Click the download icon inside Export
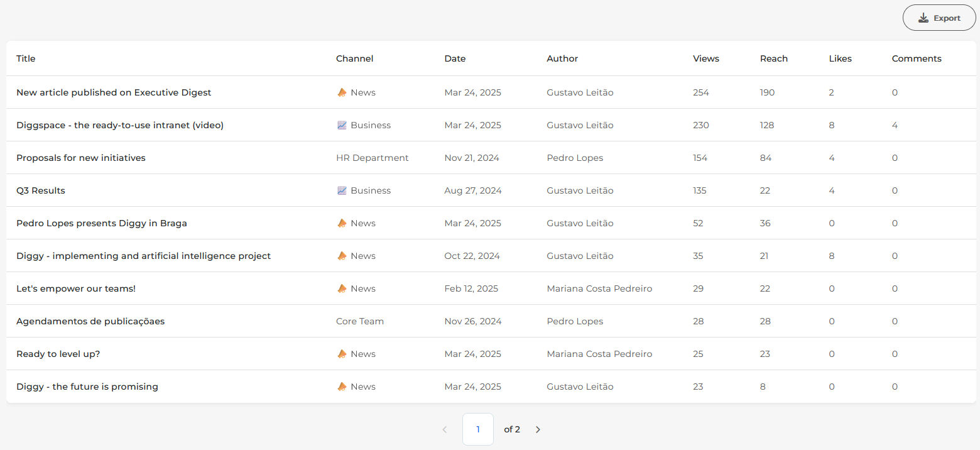This screenshot has height=450, width=980. (923, 18)
